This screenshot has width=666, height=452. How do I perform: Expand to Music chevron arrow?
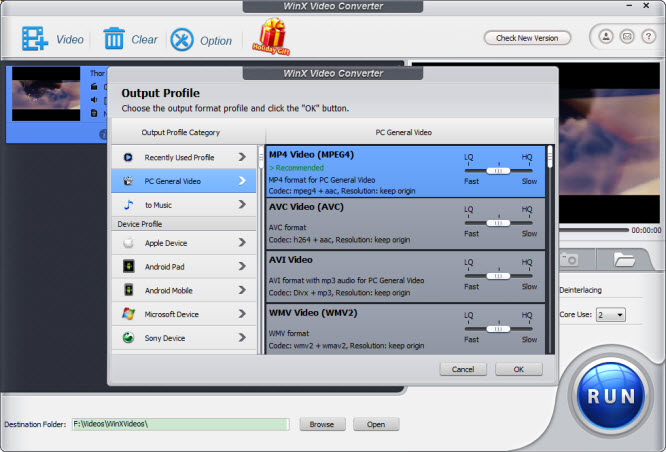click(x=242, y=205)
